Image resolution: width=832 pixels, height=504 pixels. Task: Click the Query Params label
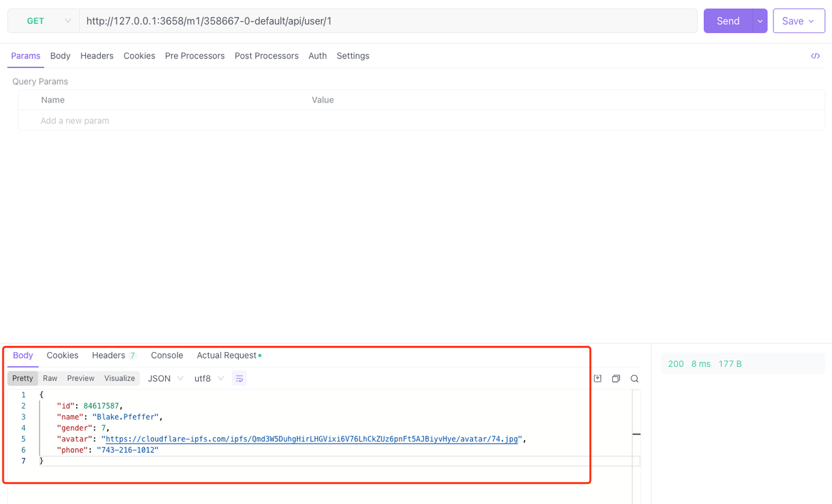tap(40, 82)
